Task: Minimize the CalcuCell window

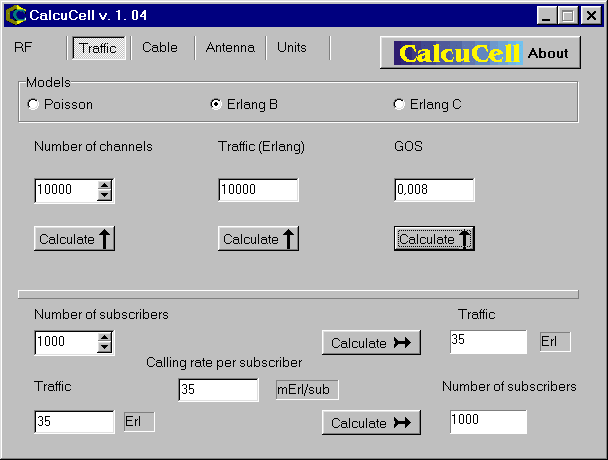Action: 546,16
